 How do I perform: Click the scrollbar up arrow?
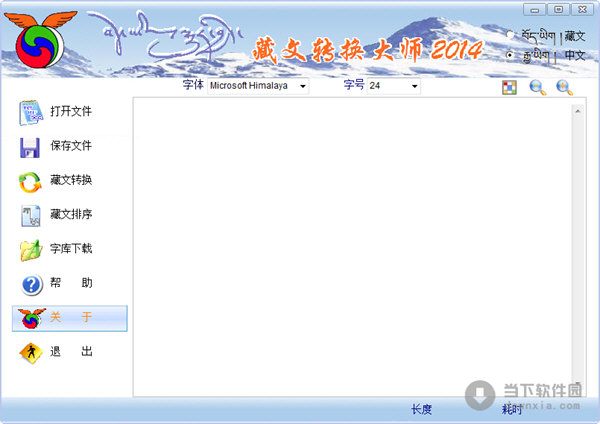click(x=577, y=111)
